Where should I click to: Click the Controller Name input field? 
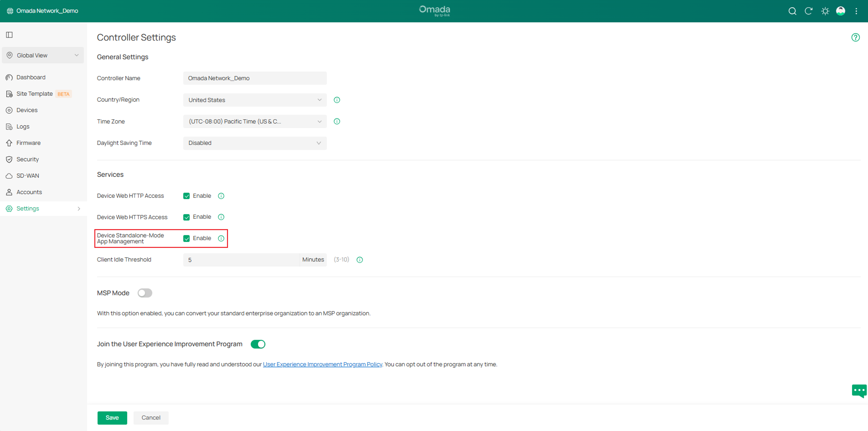point(255,78)
